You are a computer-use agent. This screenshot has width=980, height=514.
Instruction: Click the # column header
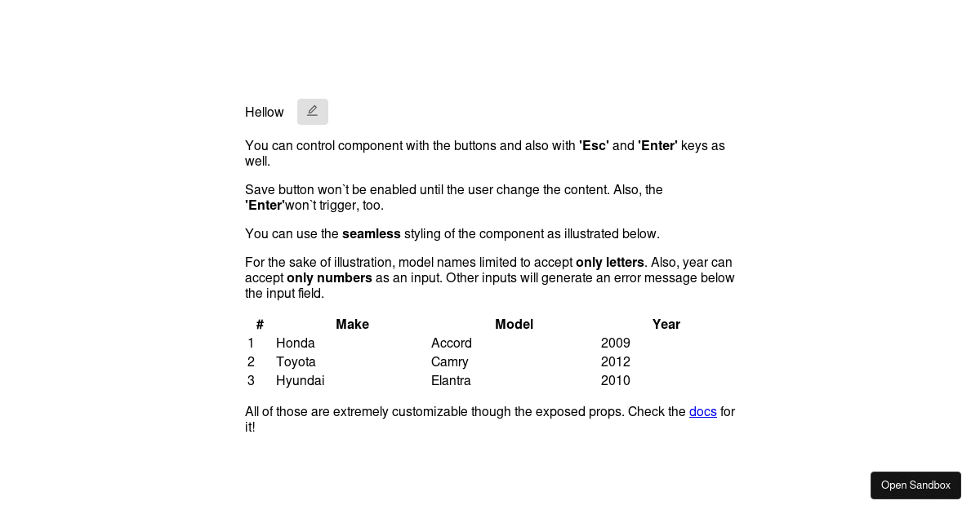tap(260, 324)
